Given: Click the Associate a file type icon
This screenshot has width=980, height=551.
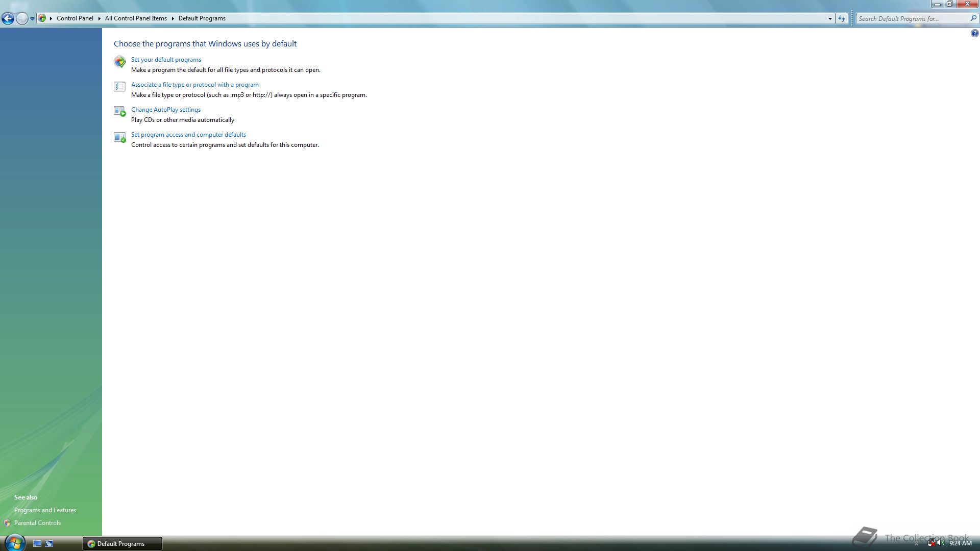Looking at the screenshot, I should coord(119,87).
